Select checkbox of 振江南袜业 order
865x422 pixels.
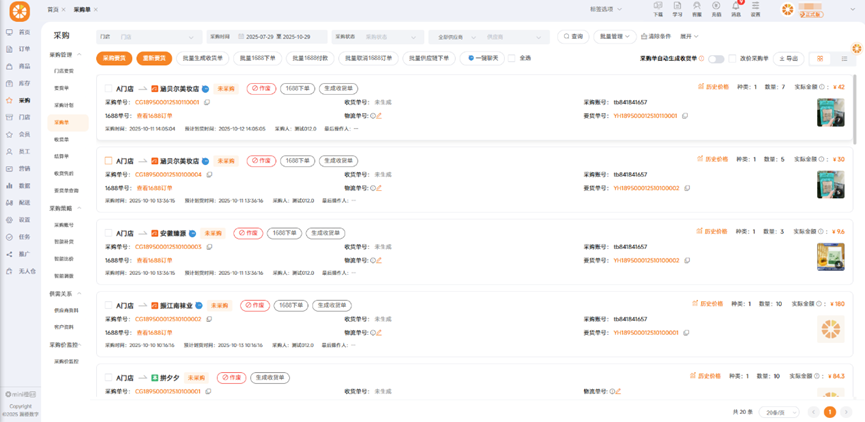[x=108, y=305]
